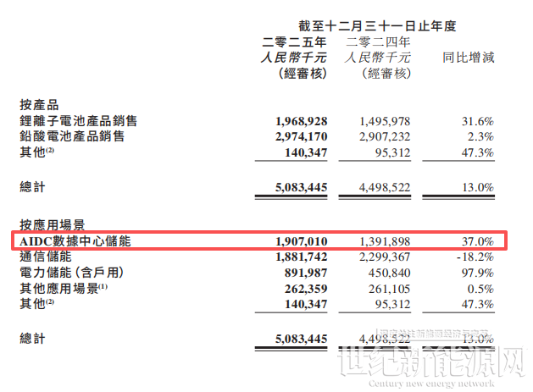Click the -18.2% decline figure

476,257
